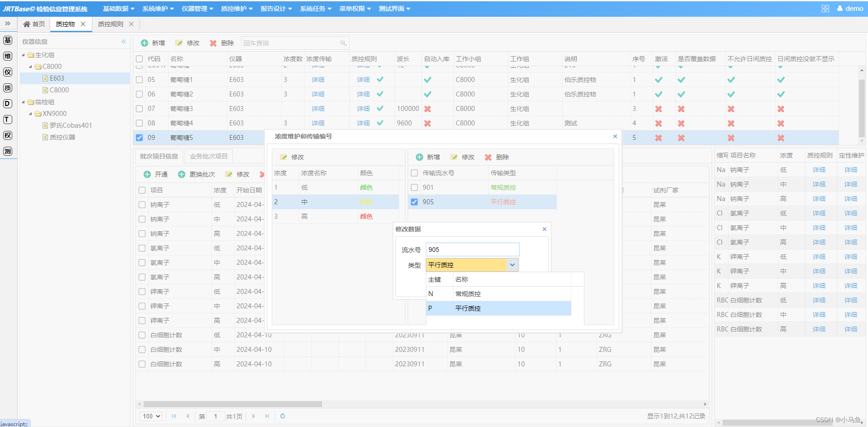Click 新增 in top toolbar
Image resolution: width=868 pixels, height=427 pixels.
click(153, 43)
